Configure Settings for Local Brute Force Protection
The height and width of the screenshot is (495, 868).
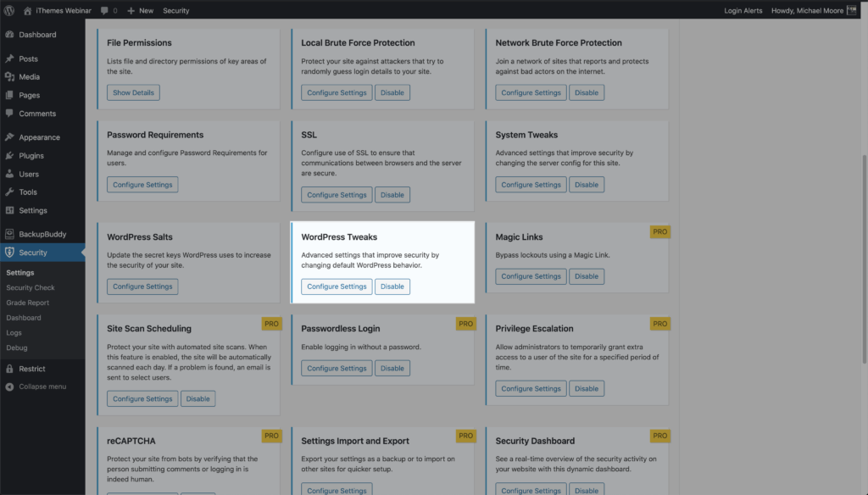tap(337, 92)
